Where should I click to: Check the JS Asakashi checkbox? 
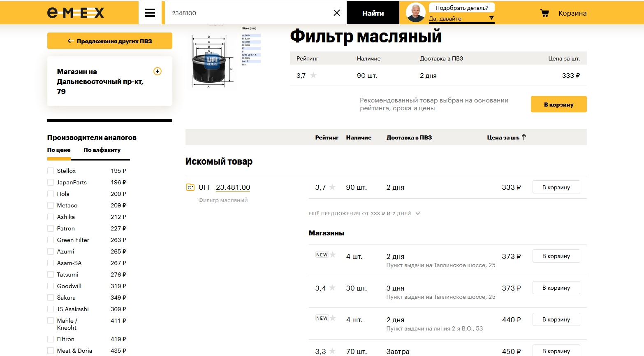pyautogui.click(x=51, y=309)
